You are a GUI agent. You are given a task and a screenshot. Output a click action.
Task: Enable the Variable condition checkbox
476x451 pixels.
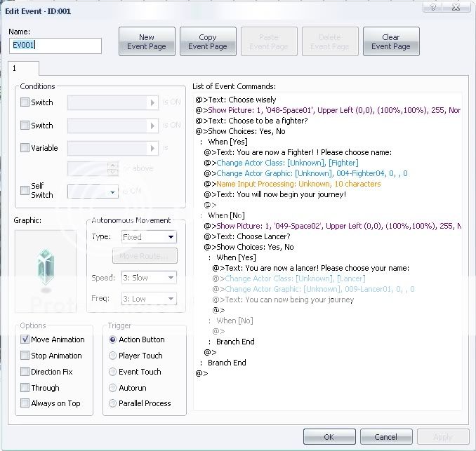(x=25, y=148)
